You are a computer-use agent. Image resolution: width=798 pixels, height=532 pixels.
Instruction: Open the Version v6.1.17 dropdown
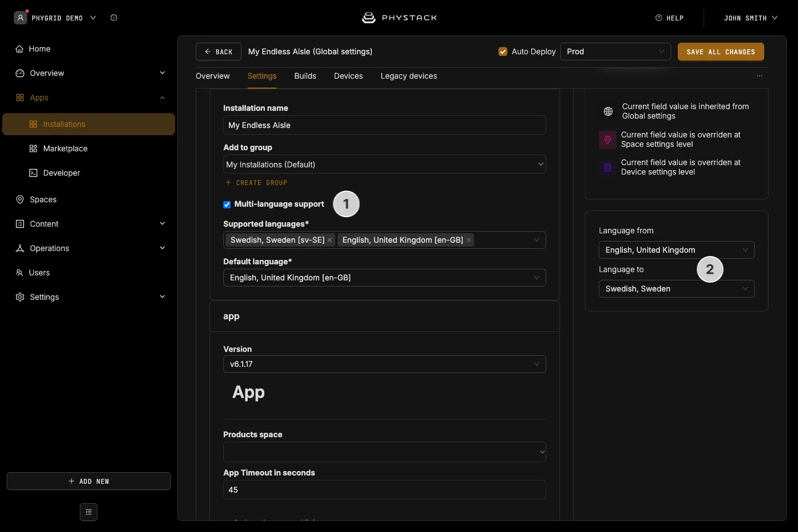pyautogui.click(x=385, y=364)
